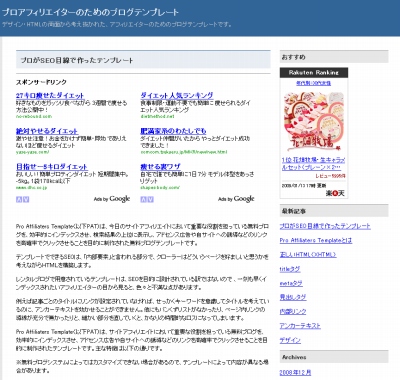
Task: Open article heading プロがSEO目線で作ったテンプレート
Action: [77, 60]
